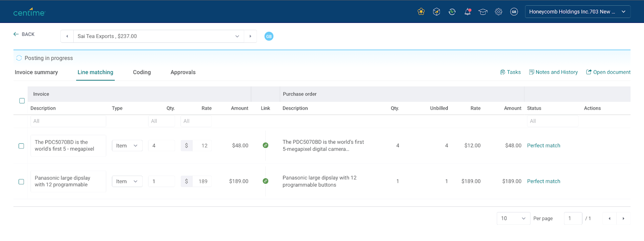Open Notes and History
The height and width of the screenshot is (241, 644).
pyautogui.click(x=553, y=72)
